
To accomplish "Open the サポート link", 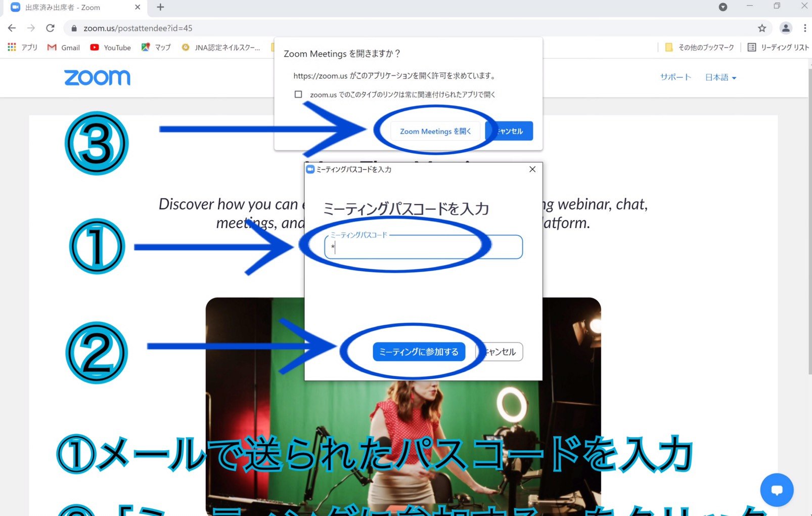I will [675, 77].
